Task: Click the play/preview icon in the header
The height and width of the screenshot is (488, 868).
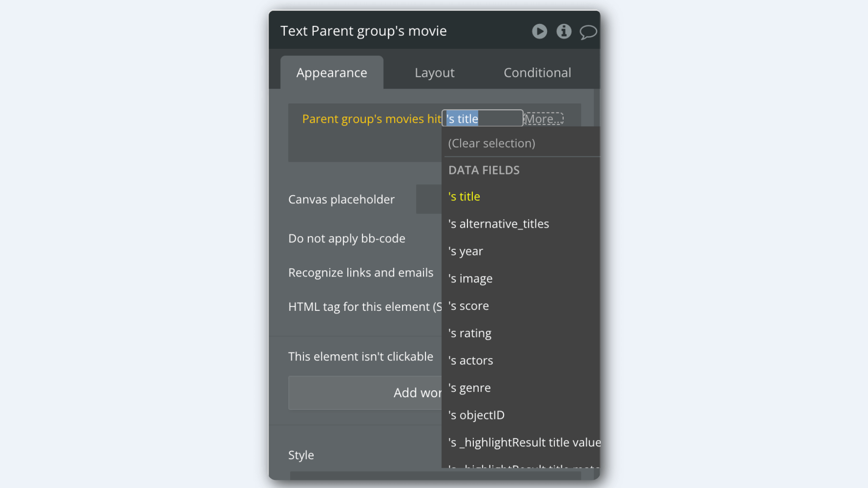Action: [x=539, y=31]
